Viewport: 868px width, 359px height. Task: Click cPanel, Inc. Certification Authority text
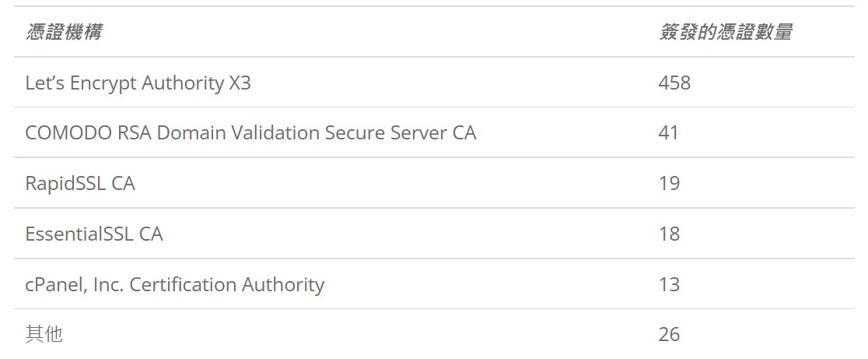pos(175,285)
